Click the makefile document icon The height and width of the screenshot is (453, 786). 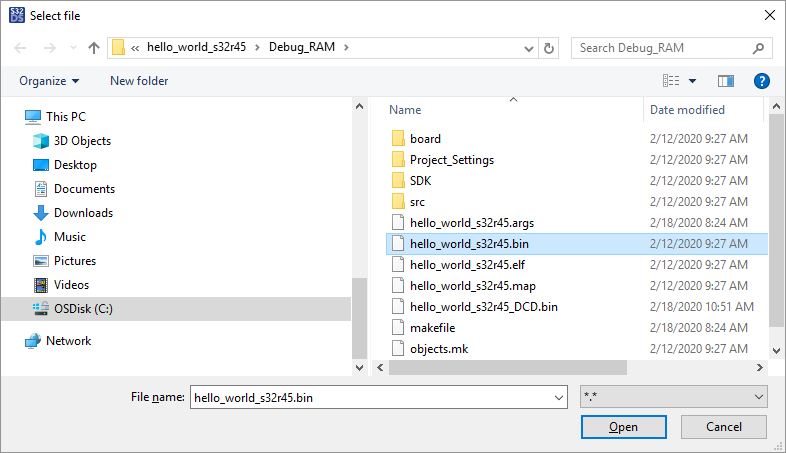pyautogui.click(x=398, y=328)
